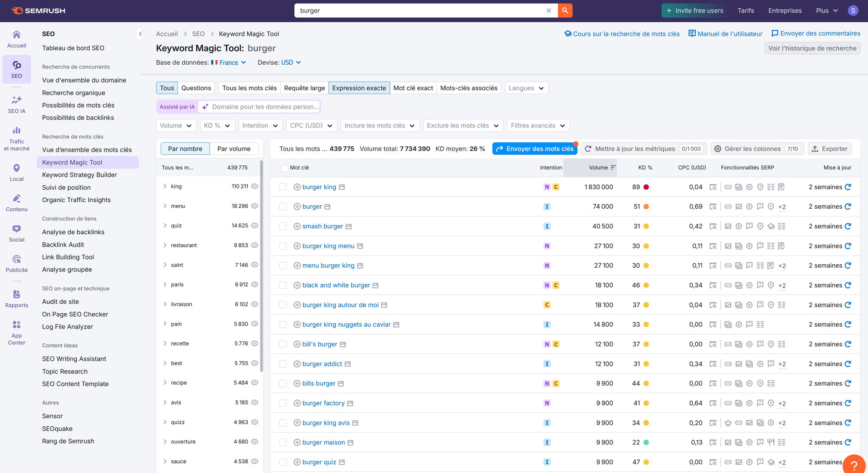Open SEO IA in the sidebar
Screen dimensions: 868x473
pos(16,105)
